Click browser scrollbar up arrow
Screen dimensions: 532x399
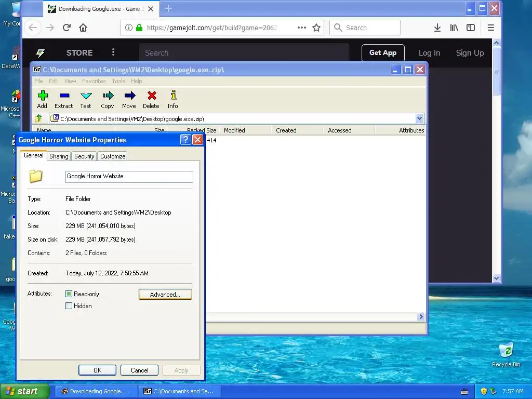point(496,43)
